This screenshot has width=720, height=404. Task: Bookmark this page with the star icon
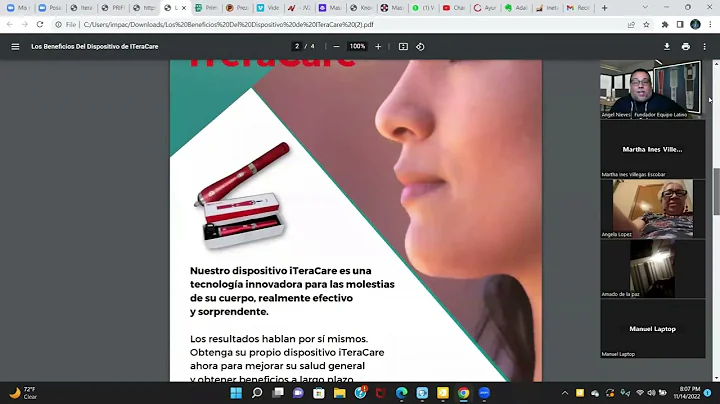(x=646, y=24)
